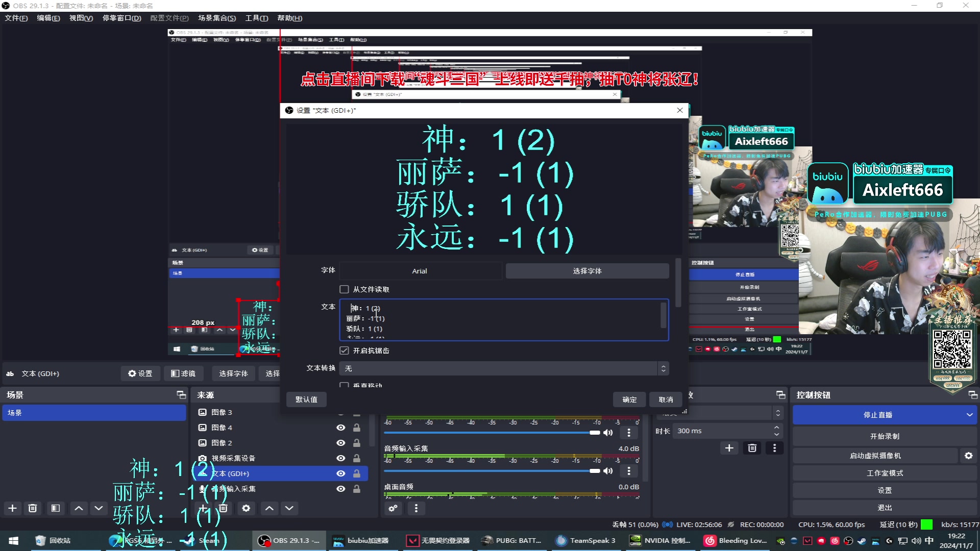This screenshot has width=980, height=551.
Task: Open advanced audio properties gears icon
Action: [x=393, y=508]
